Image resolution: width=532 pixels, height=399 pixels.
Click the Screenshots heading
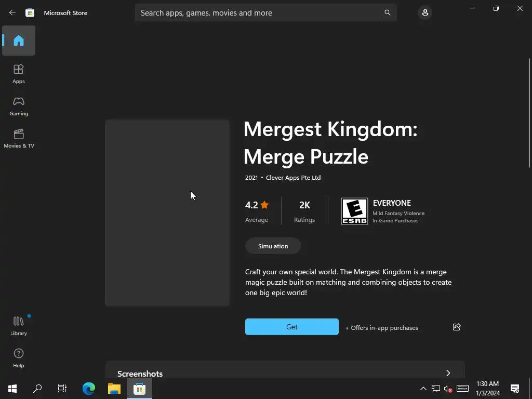click(140, 374)
